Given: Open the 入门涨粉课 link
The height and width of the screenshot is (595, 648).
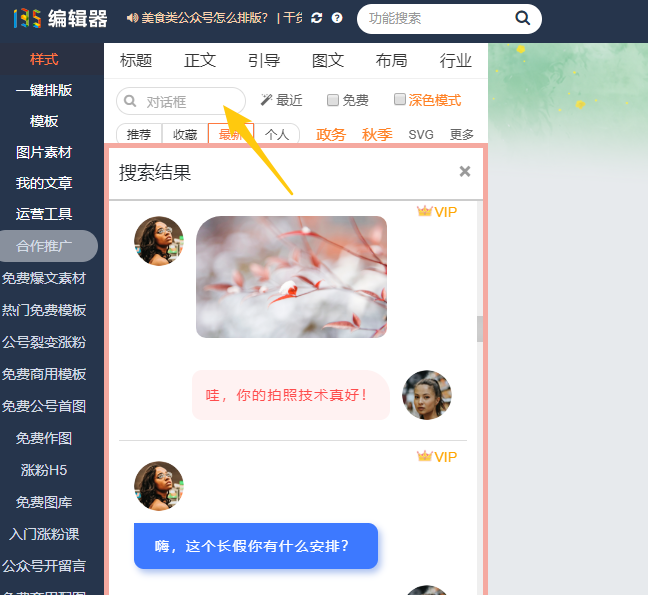Looking at the screenshot, I should click(x=44, y=534).
